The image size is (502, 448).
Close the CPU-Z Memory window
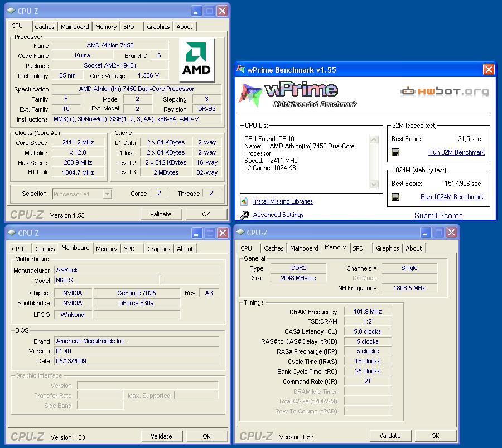451,233
